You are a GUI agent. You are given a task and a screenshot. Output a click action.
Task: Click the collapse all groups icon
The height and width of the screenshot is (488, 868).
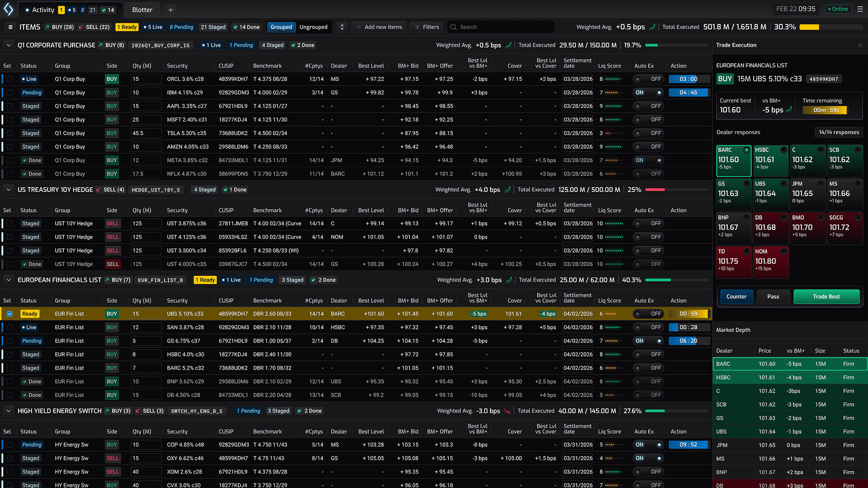342,27
